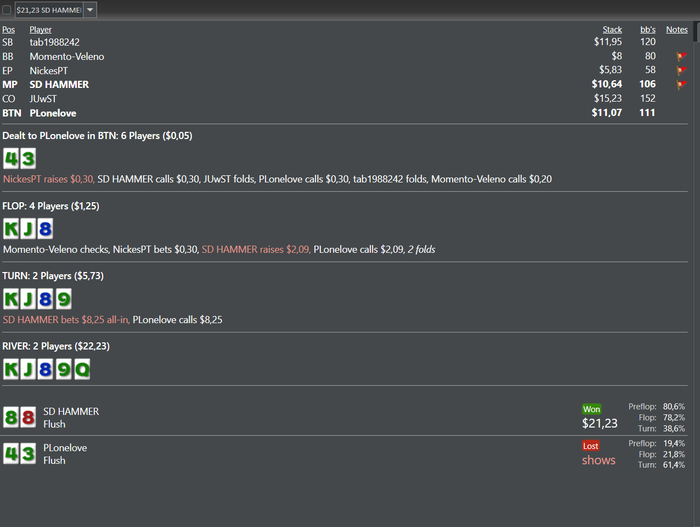Viewport: 700px width, 527px height.
Task: Click the bb's column header
Action: (648, 29)
